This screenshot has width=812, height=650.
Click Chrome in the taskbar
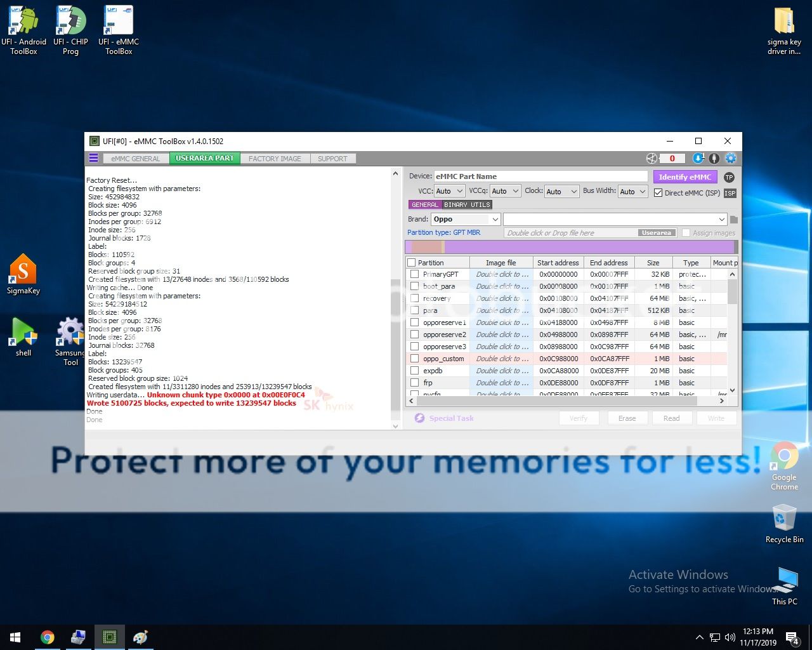pos(47,637)
